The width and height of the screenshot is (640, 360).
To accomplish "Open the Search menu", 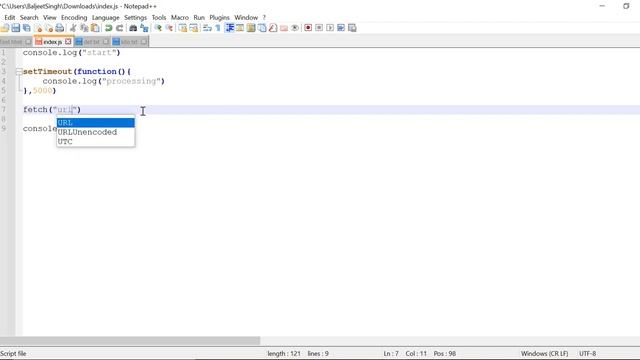I will (29, 18).
